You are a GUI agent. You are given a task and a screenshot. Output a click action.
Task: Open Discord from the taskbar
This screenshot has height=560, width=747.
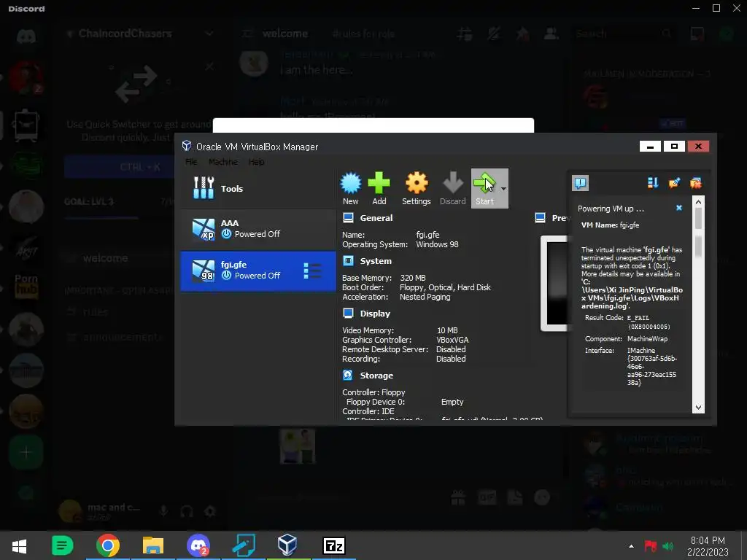(x=198, y=545)
